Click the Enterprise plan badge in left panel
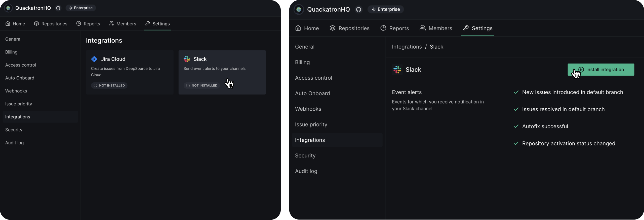The width and height of the screenshot is (644, 220). point(81,8)
